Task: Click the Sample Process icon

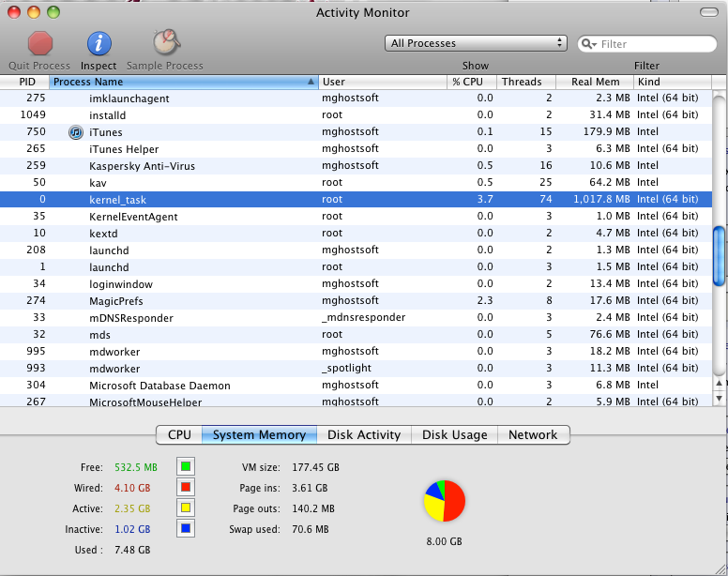Action: click(x=166, y=43)
